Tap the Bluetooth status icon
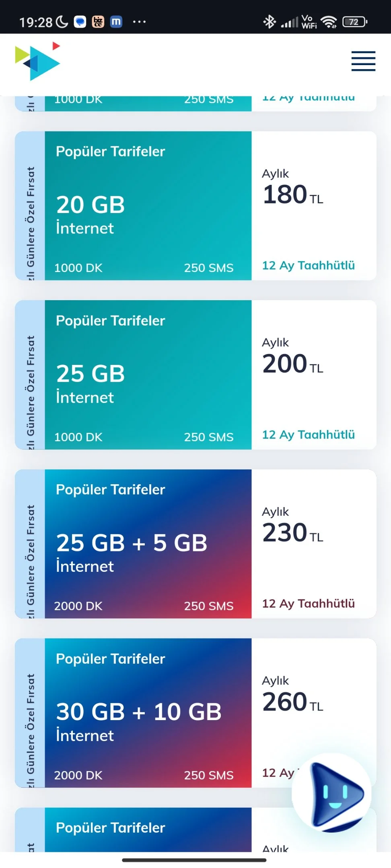 [269, 22]
